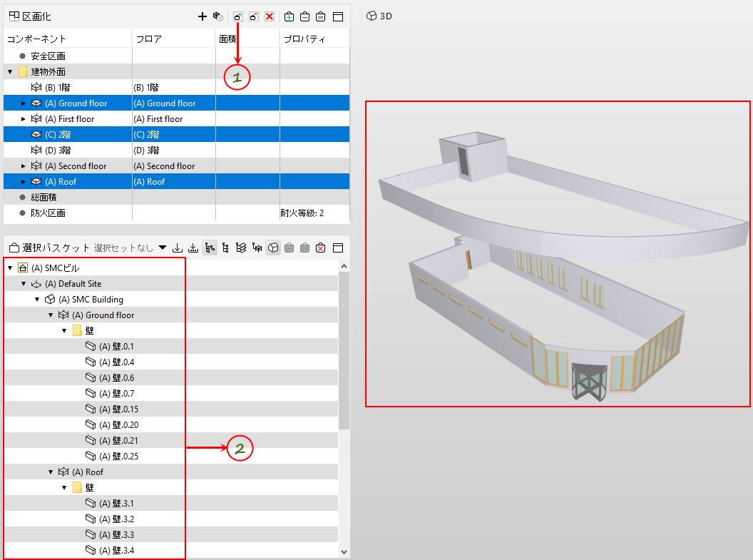Screen dimensions: 753x560
Task: Collapse the 建物外面 folder
Action: click(x=10, y=71)
